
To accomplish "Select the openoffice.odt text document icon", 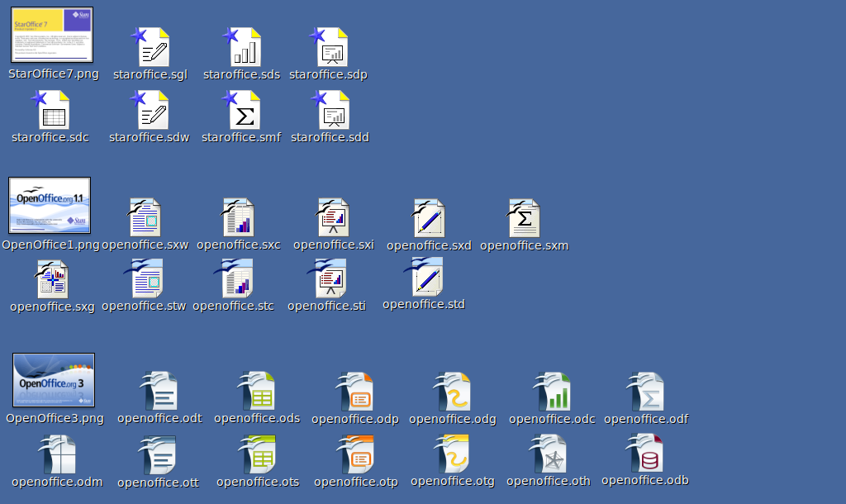I will click(159, 392).
